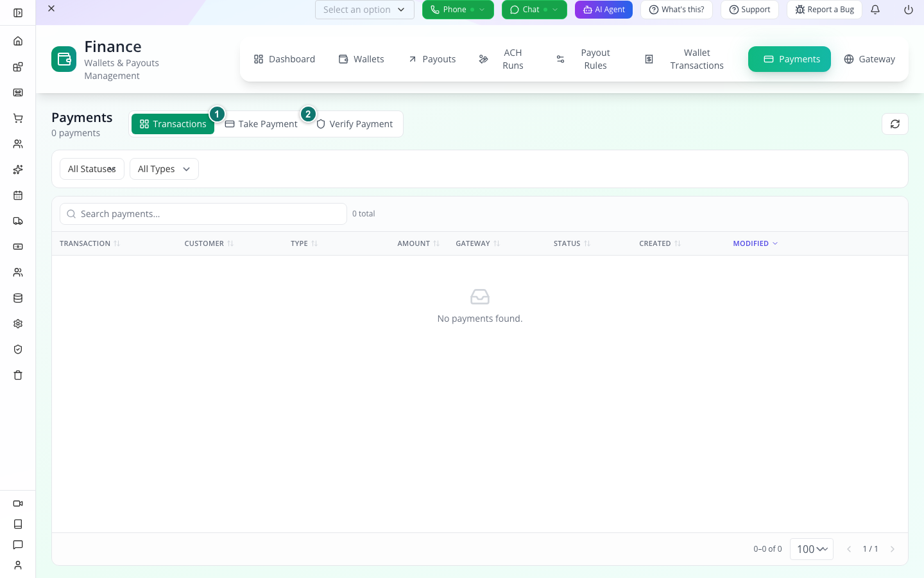924x578 pixels.
Task: Open settings via the sidebar gear icon
Action: tap(18, 324)
